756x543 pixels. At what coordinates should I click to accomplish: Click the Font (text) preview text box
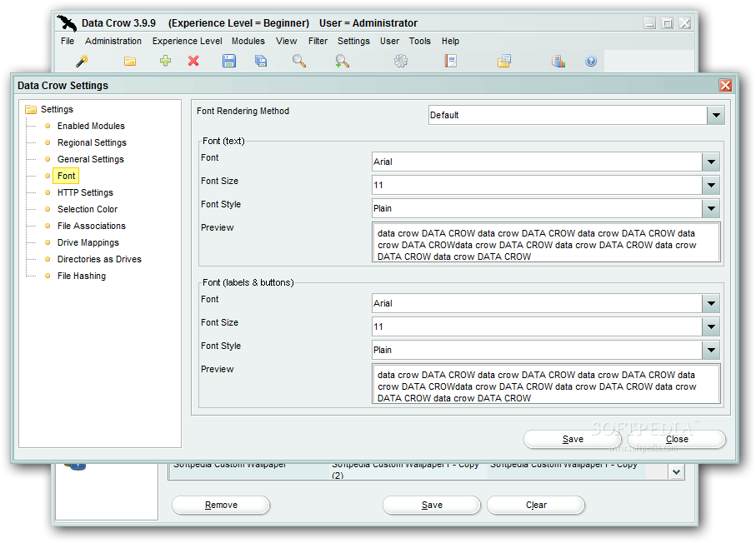[546, 242]
